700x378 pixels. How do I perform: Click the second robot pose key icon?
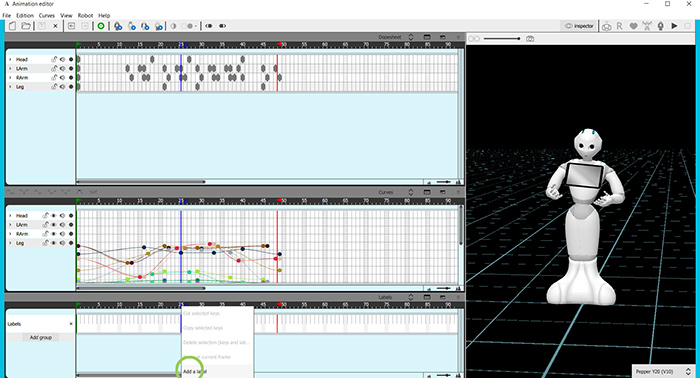132,26
